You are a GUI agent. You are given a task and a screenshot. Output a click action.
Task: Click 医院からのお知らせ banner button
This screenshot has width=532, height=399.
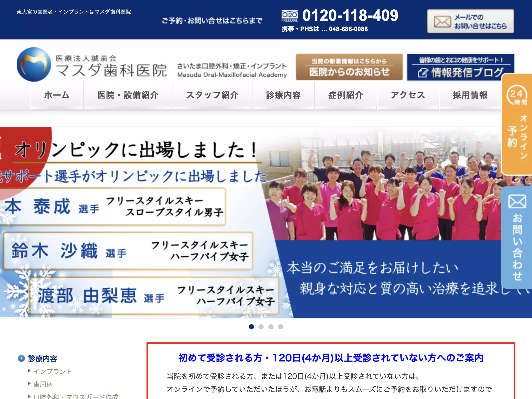click(349, 67)
